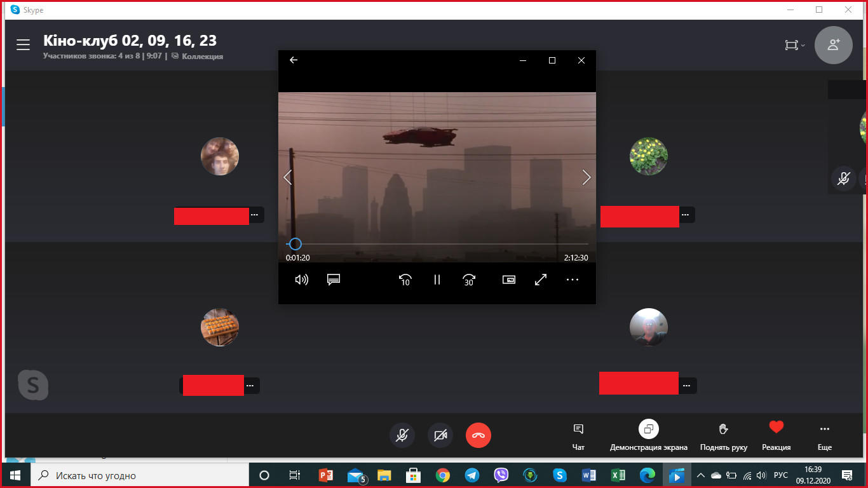Select the participant avatar with yellow flowers
Viewport: 868px width, 488px height.
649,156
